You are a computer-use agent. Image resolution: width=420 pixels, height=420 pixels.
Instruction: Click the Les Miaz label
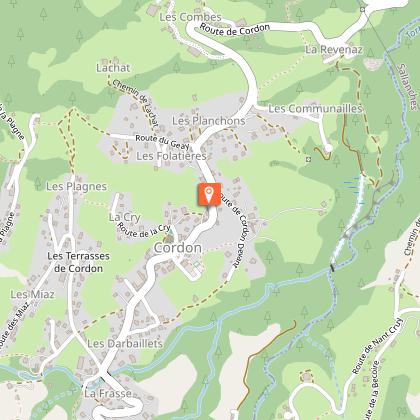click(32, 294)
